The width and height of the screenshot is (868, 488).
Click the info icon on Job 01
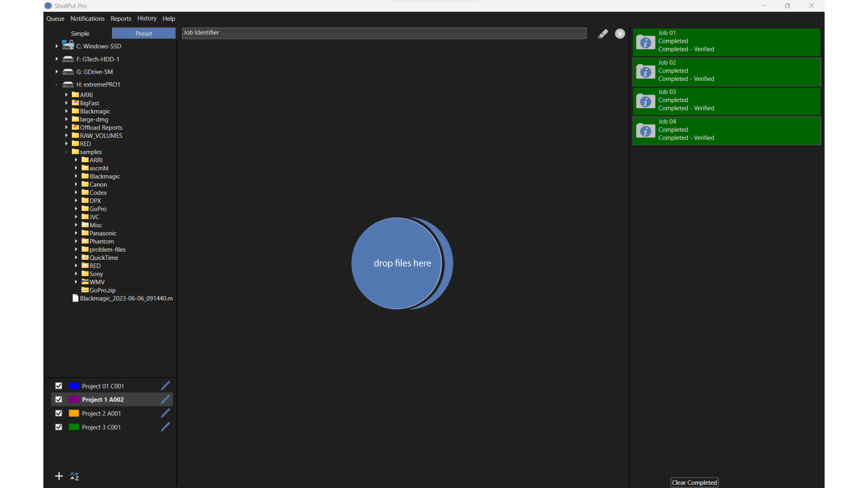[646, 42]
